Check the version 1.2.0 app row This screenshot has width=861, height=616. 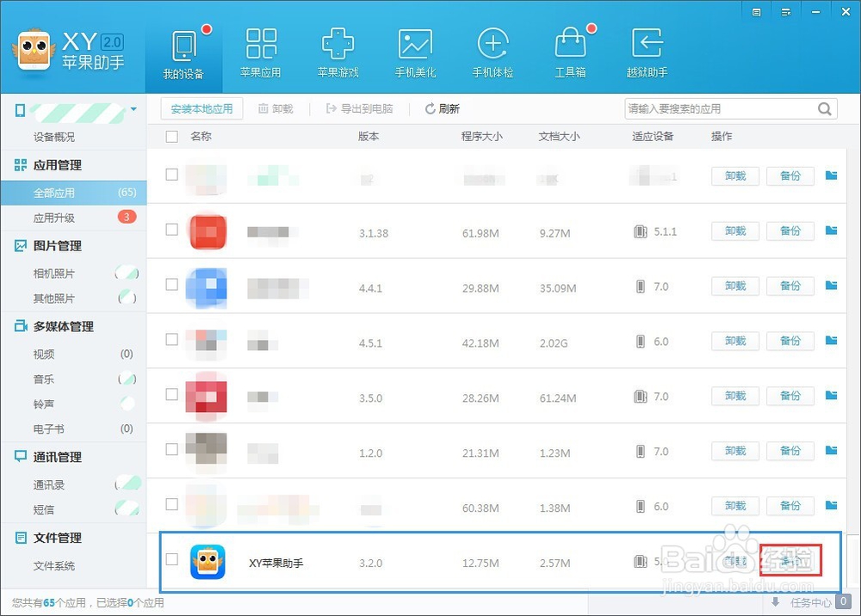[x=172, y=449]
